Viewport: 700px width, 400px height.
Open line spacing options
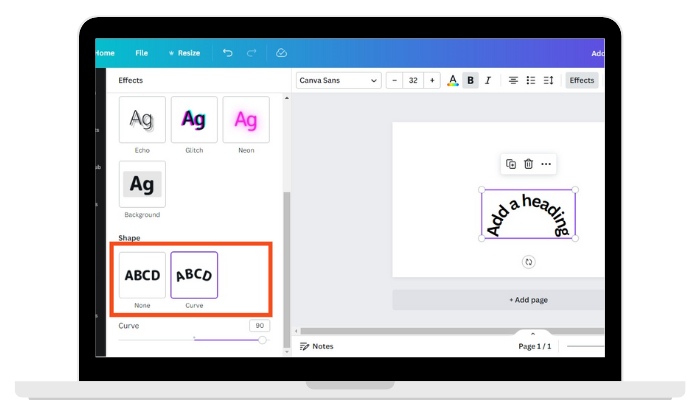click(x=548, y=80)
